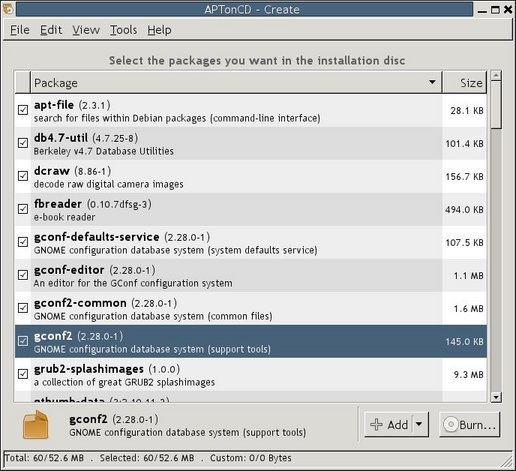
Task: Select the fbreader e-book reader row
Action: pos(251,209)
